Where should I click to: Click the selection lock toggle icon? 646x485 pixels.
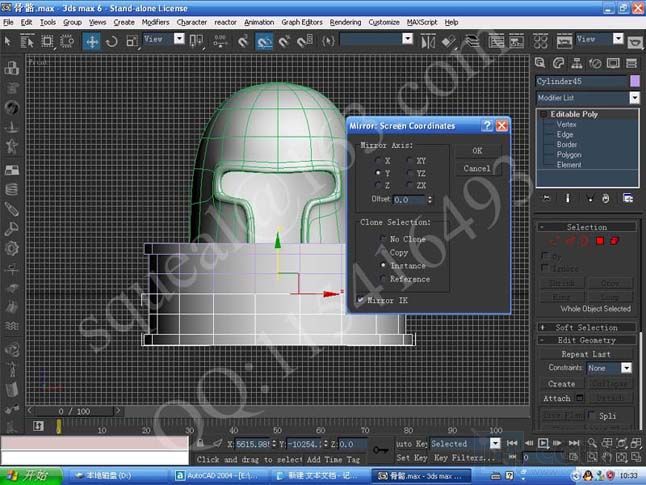200,443
